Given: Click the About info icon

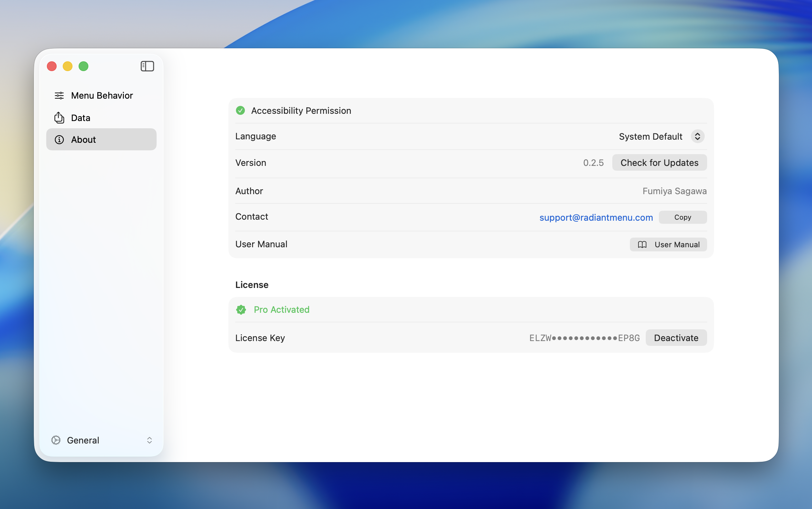Looking at the screenshot, I should point(59,140).
